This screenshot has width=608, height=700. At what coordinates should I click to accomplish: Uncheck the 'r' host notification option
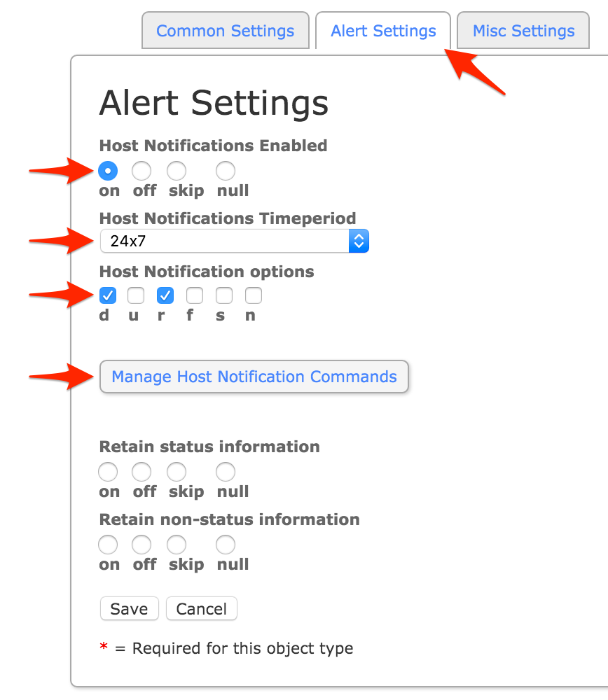[165, 295]
